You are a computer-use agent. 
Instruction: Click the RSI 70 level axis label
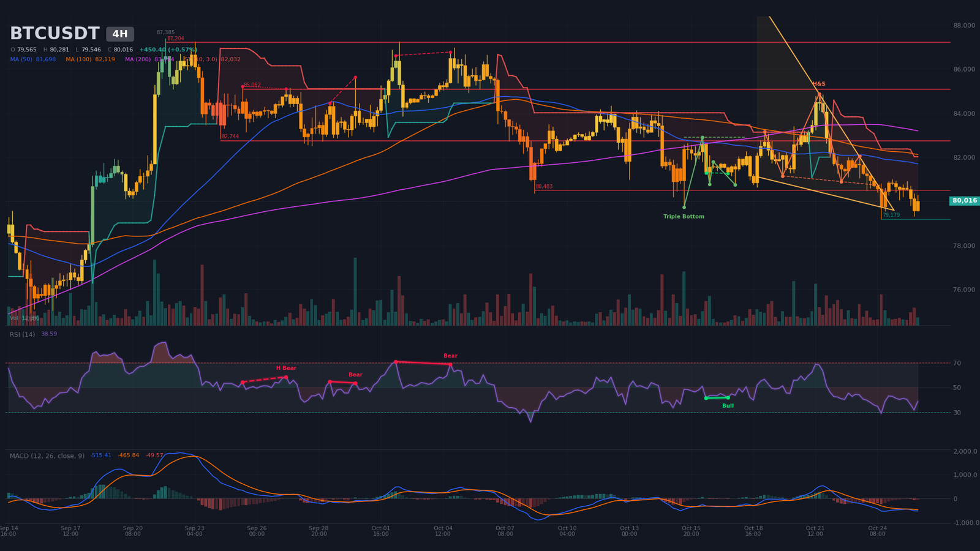coord(957,364)
